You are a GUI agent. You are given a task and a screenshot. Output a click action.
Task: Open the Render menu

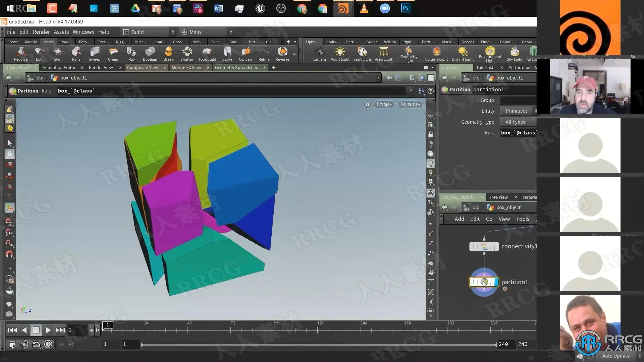click(41, 32)
